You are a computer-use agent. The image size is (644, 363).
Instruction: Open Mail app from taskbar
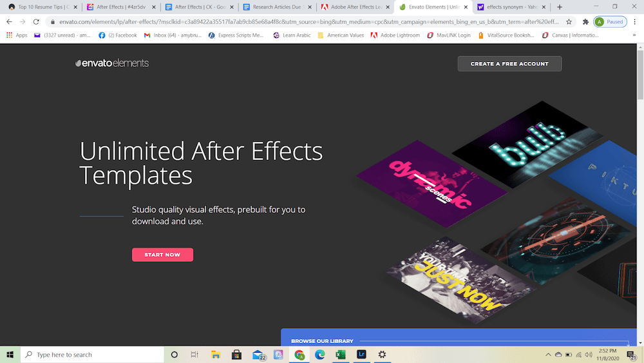point(258,355)
